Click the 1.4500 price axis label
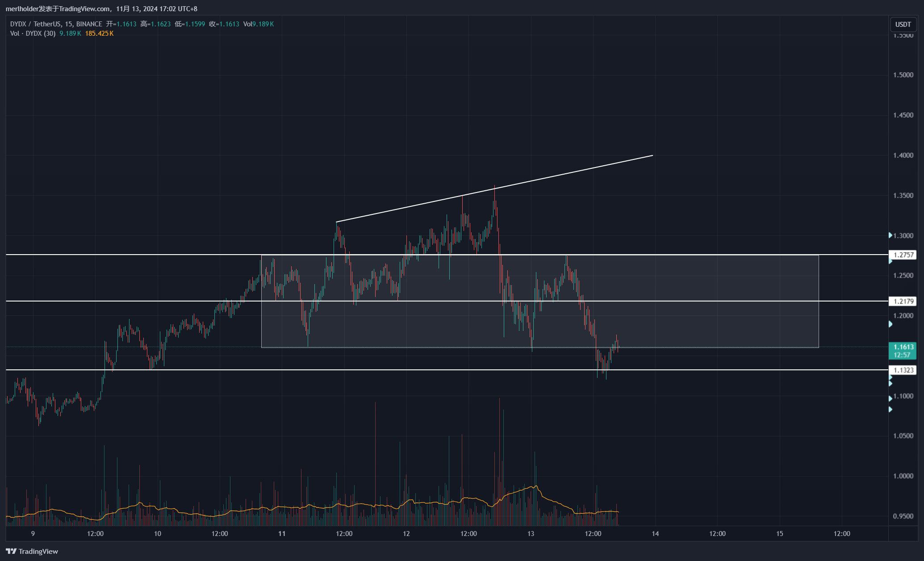 point(903,115)
